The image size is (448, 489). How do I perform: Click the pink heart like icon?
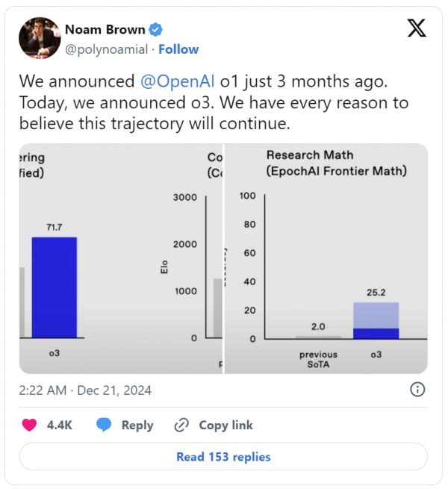pyautogui.click(x=30, y=425)
